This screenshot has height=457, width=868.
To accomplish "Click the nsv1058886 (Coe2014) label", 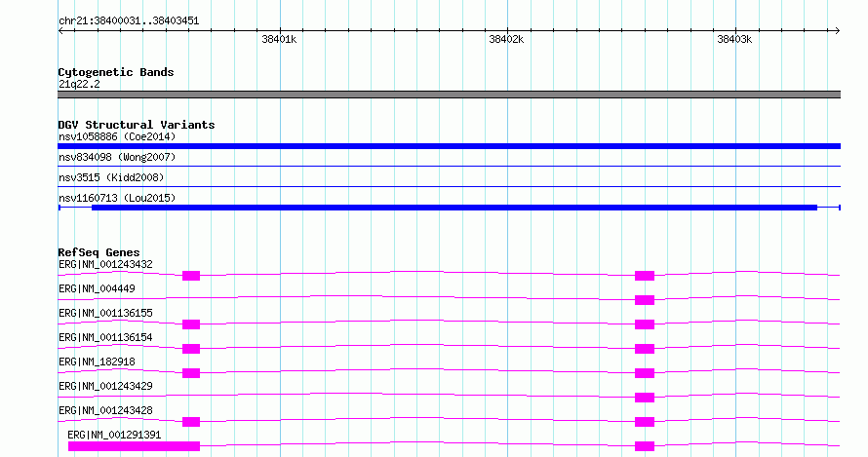I will coord(117,136).
